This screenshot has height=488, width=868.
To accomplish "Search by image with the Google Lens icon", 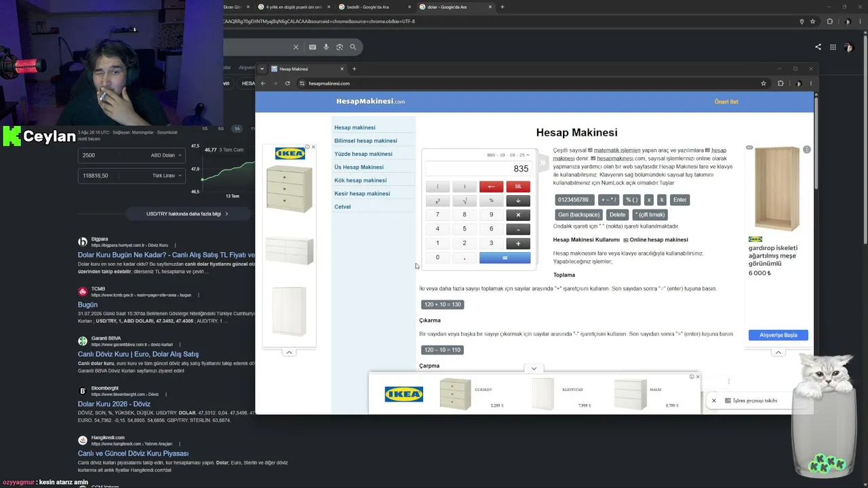I will pyautogui.click(x=340, y=47).
